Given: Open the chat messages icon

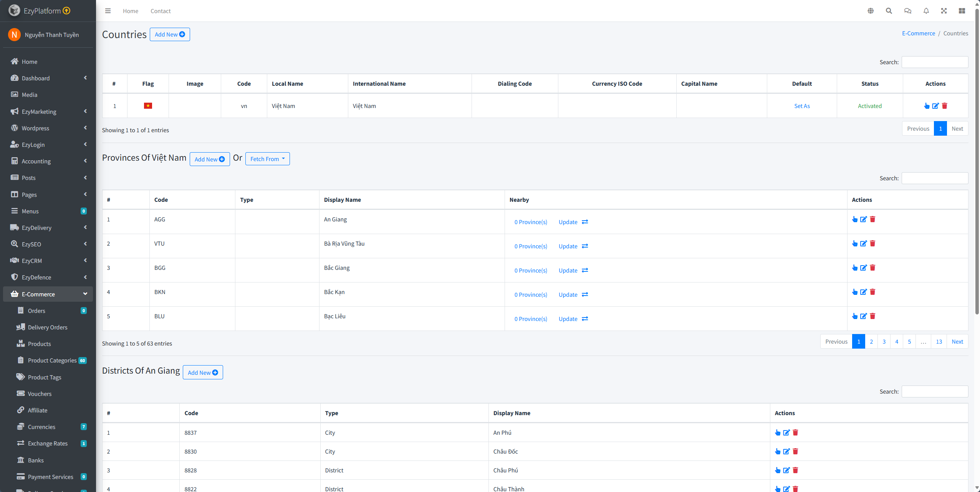Looking at the screenshot, I should tap(907, 11).
